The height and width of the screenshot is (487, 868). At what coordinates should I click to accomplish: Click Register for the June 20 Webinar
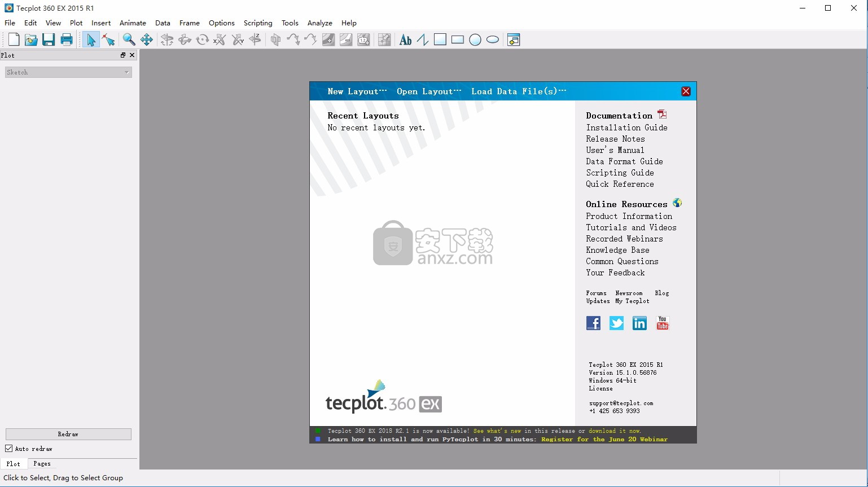tap(604, 440)
